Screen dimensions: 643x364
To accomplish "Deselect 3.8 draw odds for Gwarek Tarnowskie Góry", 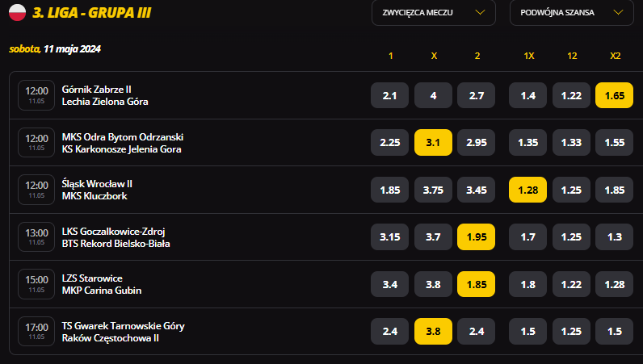I will 433,331.
